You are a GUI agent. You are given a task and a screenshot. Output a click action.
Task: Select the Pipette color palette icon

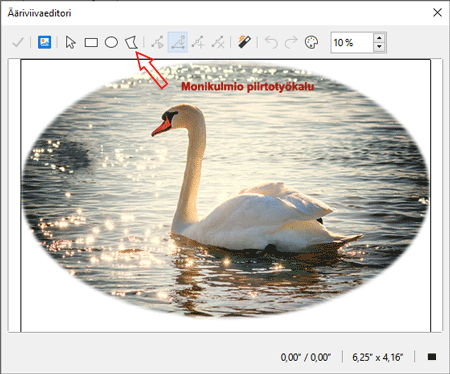311,42
